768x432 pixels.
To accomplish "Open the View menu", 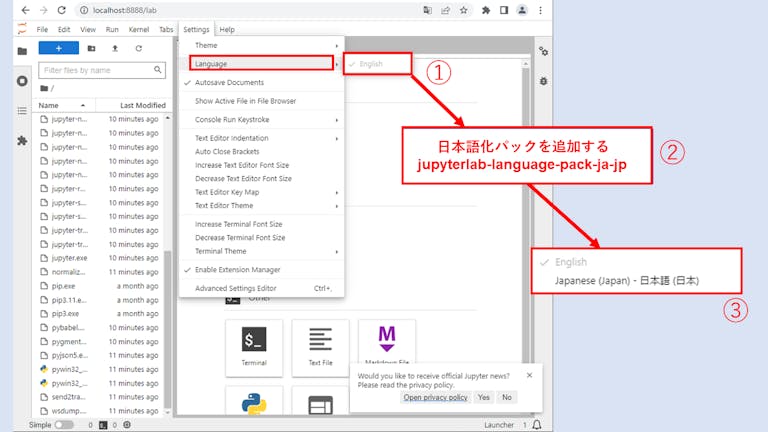I will (88, 29).
